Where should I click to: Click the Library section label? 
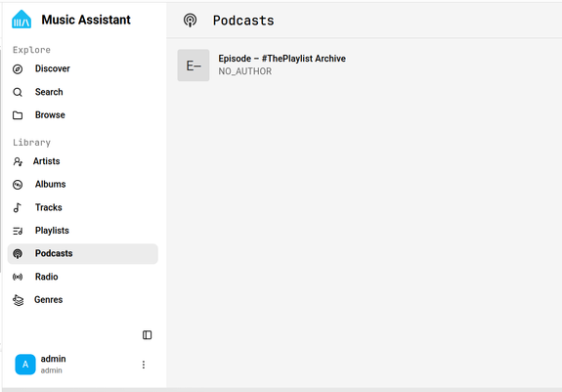(x=31, y=143)
